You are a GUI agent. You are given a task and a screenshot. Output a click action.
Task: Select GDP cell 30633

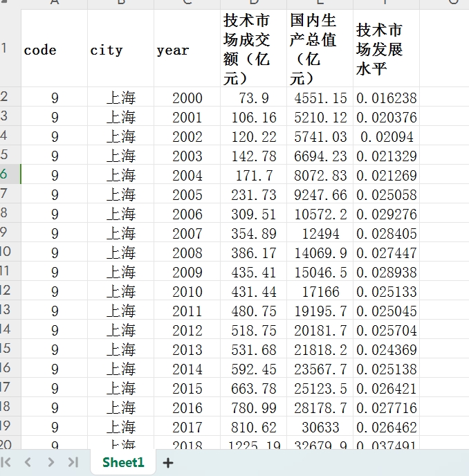[x=320, y=427]
